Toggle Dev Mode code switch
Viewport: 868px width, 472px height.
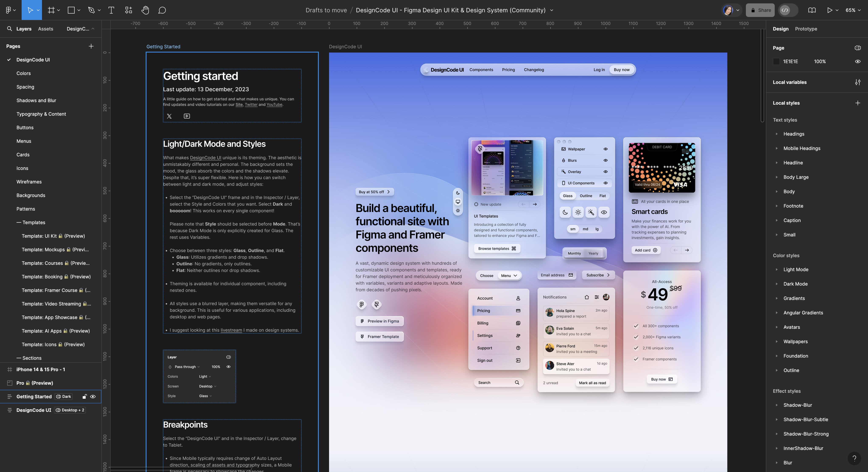[x=788, y=10]
